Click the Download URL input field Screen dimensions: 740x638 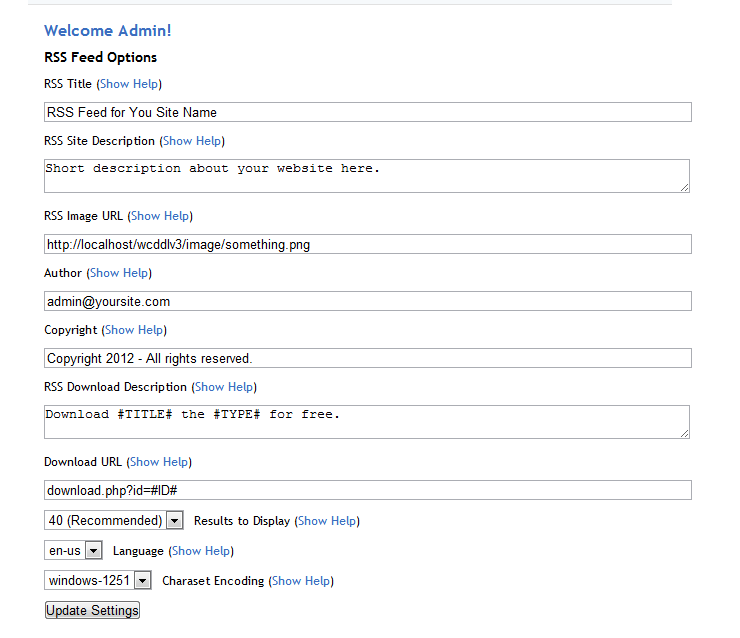point(367,490)
